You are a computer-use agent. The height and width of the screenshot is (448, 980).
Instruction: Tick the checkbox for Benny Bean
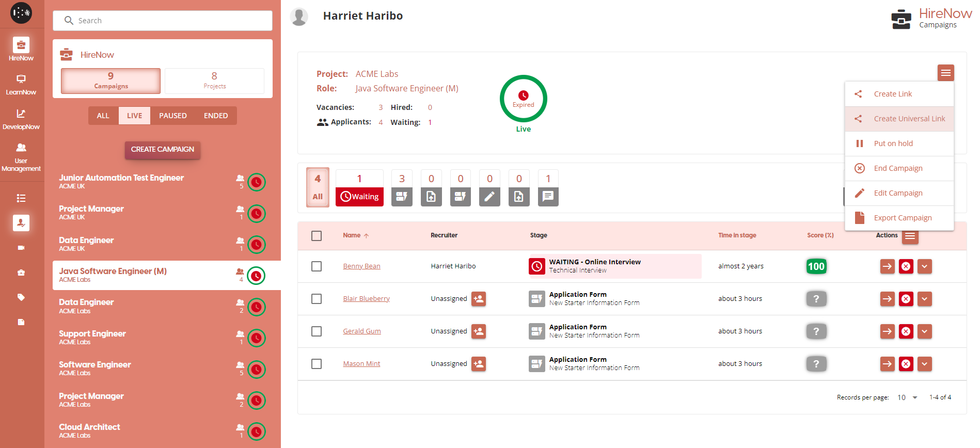pos(317,266)
